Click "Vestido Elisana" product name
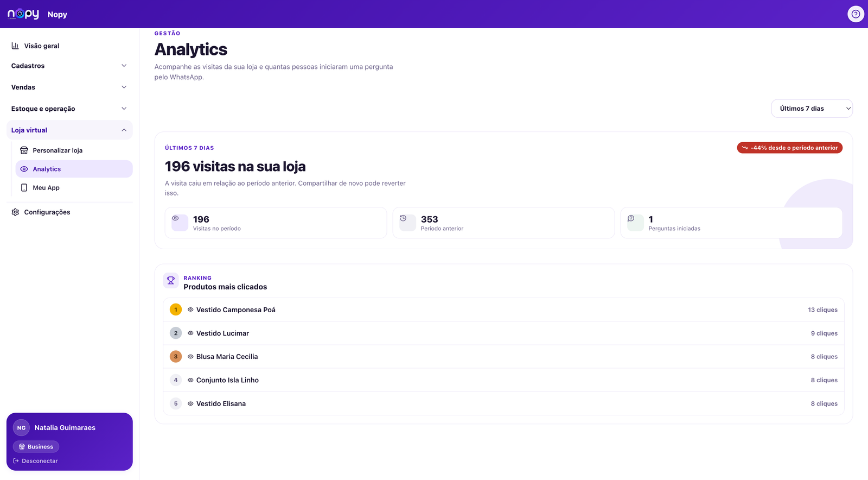 click(x=221, y=403)
